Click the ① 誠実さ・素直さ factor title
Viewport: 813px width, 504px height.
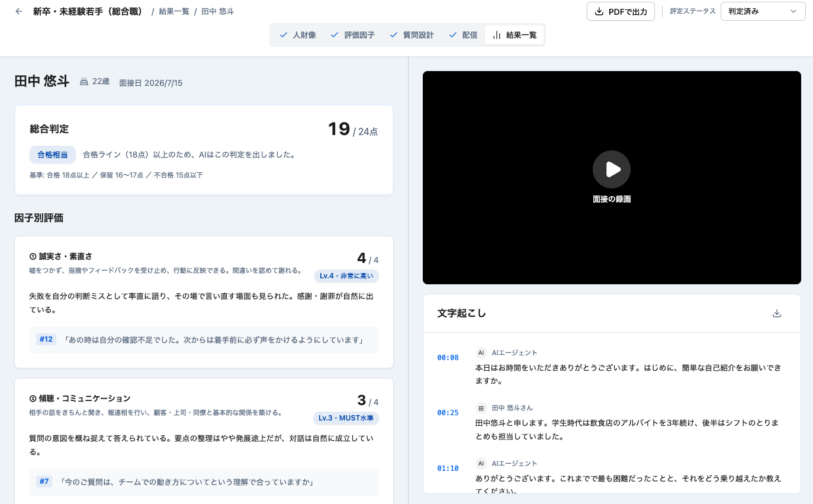pyautogui.click(x=61, y=256)
